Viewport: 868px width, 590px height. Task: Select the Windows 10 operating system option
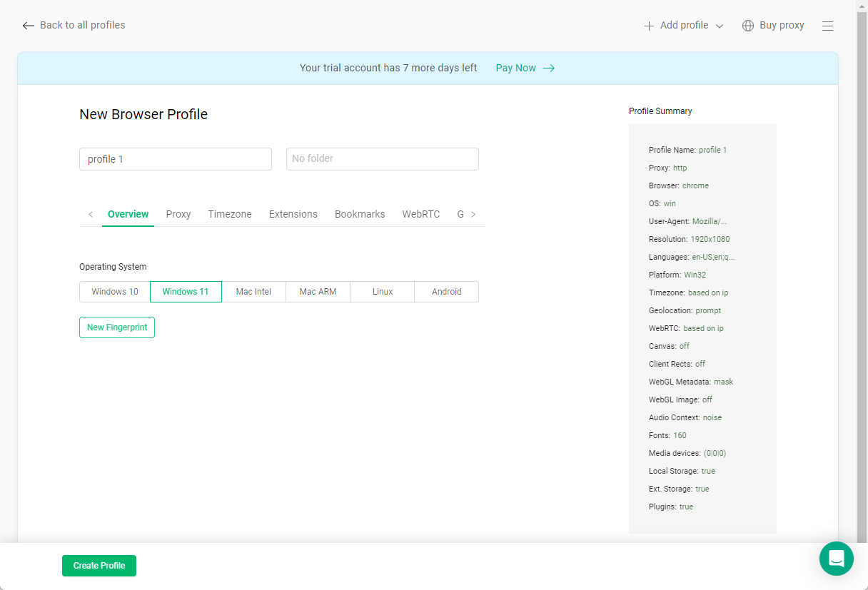click(115, 292)
